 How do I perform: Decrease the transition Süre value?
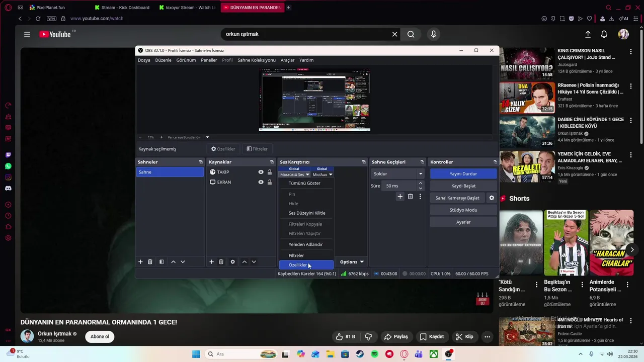[421, 189]
